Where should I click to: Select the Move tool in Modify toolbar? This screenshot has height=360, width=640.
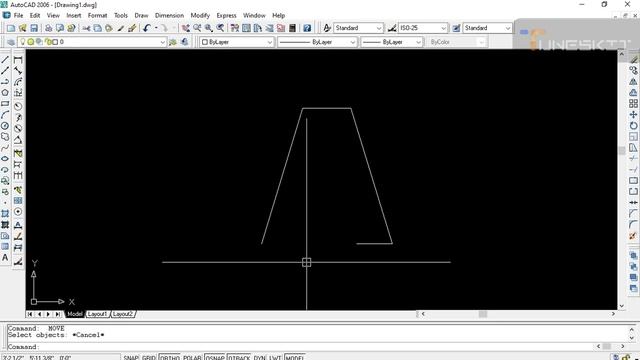633,115
